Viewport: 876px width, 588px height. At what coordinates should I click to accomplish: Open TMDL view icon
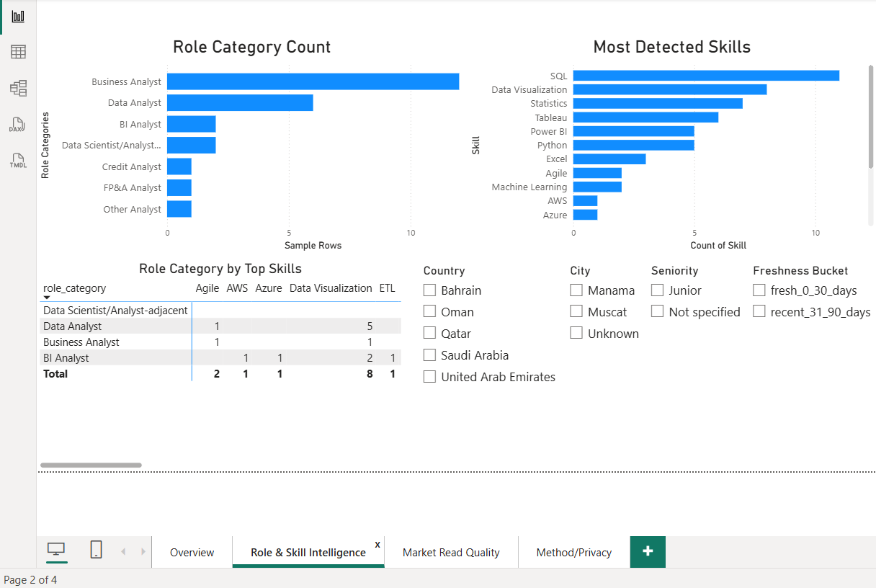(x=18, y=161)
